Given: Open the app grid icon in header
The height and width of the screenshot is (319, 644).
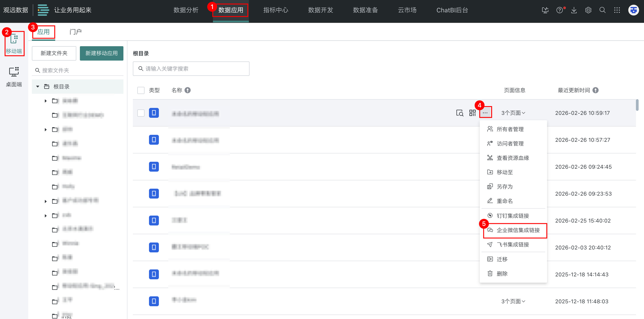Looking at the screenshot, I should tap(617, 10).
